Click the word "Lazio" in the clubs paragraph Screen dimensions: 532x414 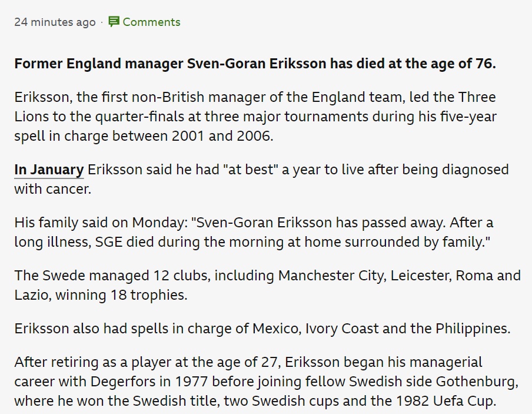tap(32, 295)
